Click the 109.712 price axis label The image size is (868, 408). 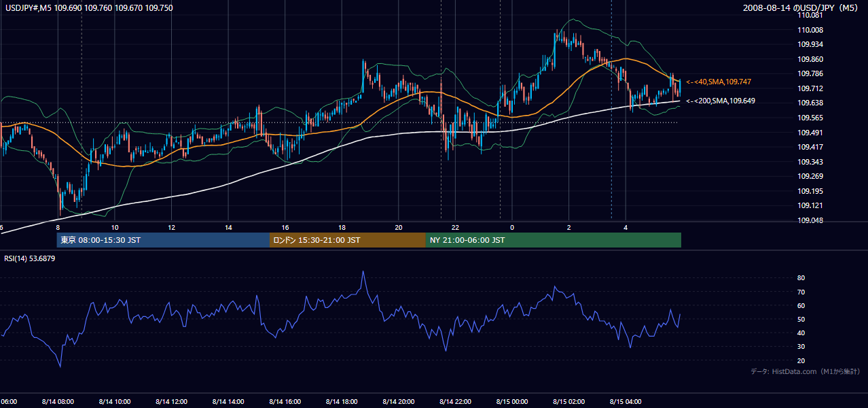(810, 88)
